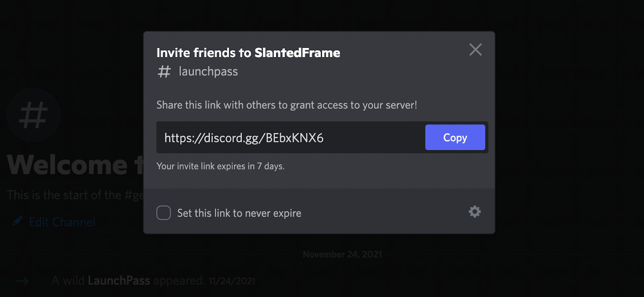Screen dimensions: 644x297
Task: Open the gear icon for invite settings
Action: (x=475, y=211)
